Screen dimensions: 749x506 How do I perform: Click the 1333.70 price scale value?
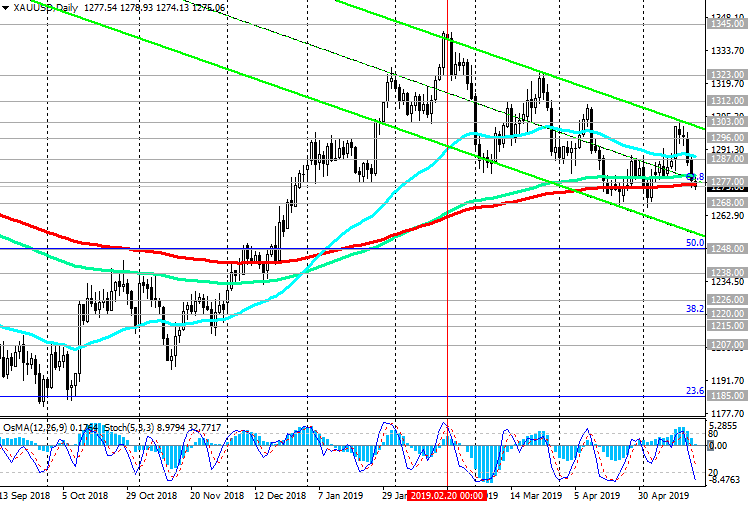[727, 51]
